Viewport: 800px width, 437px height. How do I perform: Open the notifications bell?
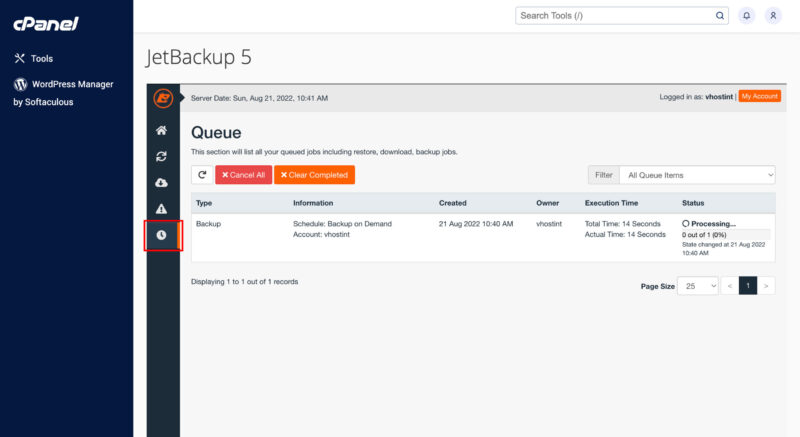(x=746, y=16)
